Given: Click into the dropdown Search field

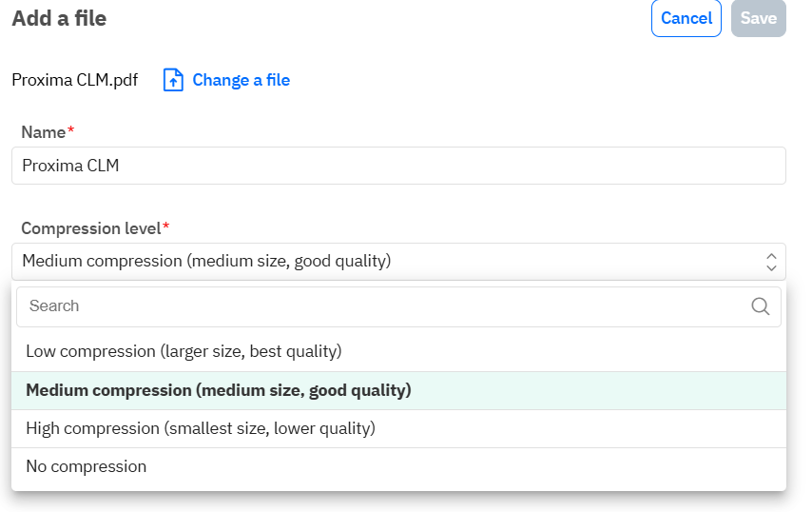Looking at the screenshot, I should pyautogui.click(x=380, y=306).
